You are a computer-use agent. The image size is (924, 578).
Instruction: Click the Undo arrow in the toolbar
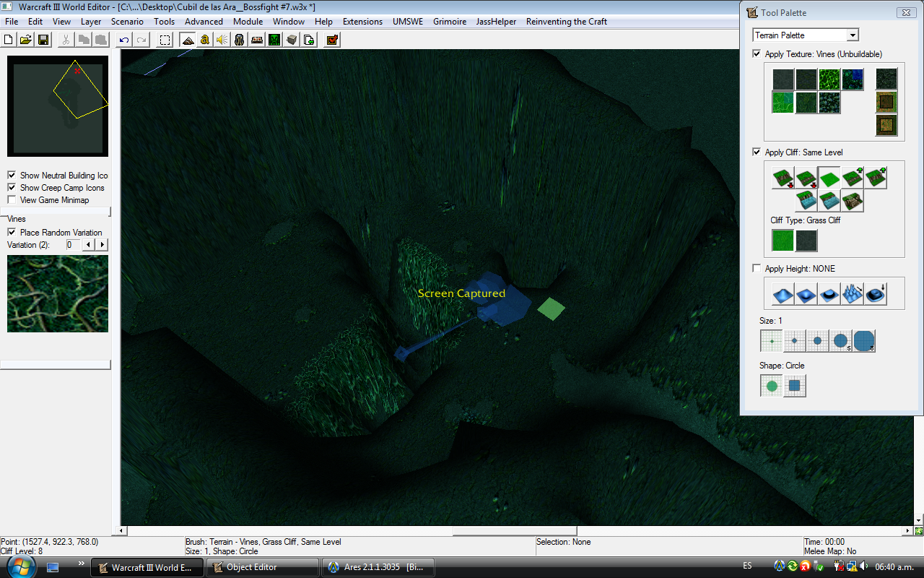(124, 40)
